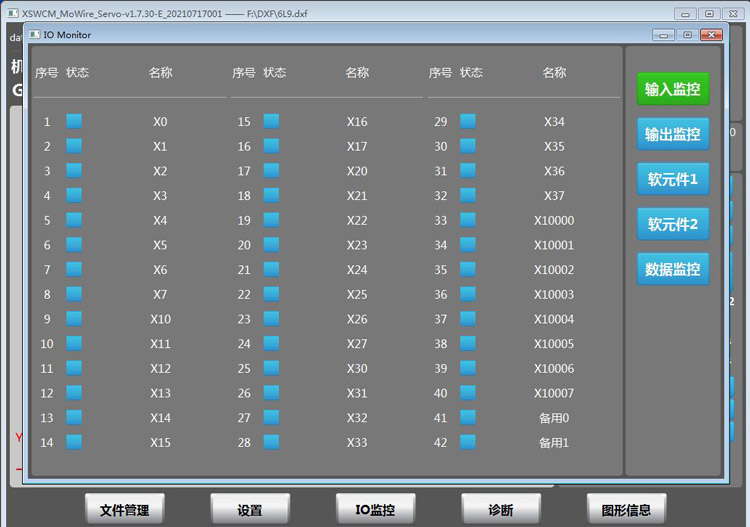Switch to 输入监控 input monitoring
Screen dimensions: 750x527
[673, 89]
